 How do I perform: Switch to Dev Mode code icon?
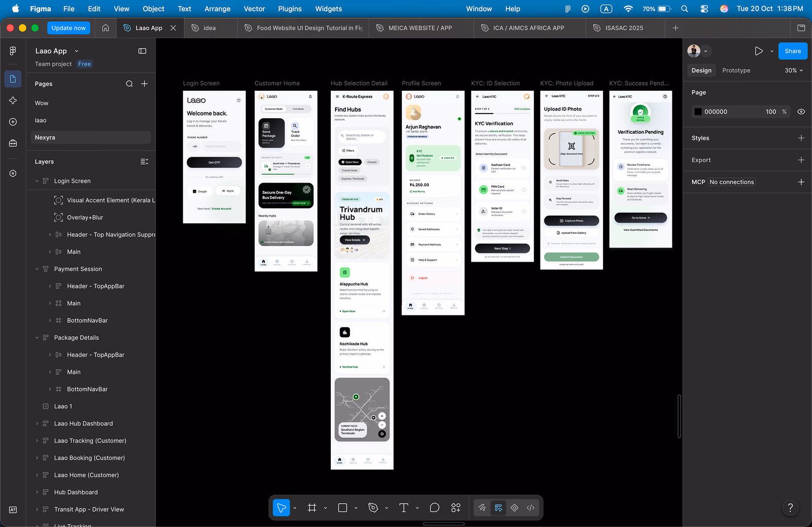click(530, 508)
